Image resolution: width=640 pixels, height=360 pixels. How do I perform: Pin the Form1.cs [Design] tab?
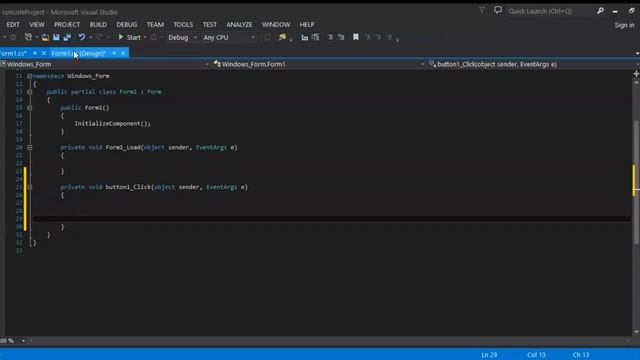click(114, 53)
